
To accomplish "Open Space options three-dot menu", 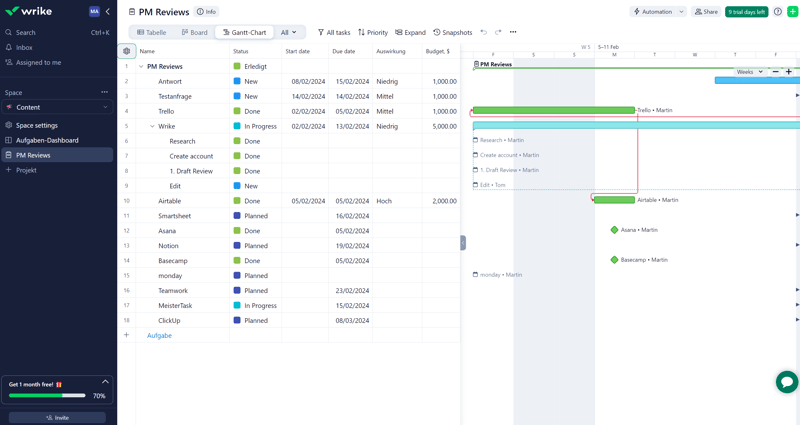I will click(105, 92).
